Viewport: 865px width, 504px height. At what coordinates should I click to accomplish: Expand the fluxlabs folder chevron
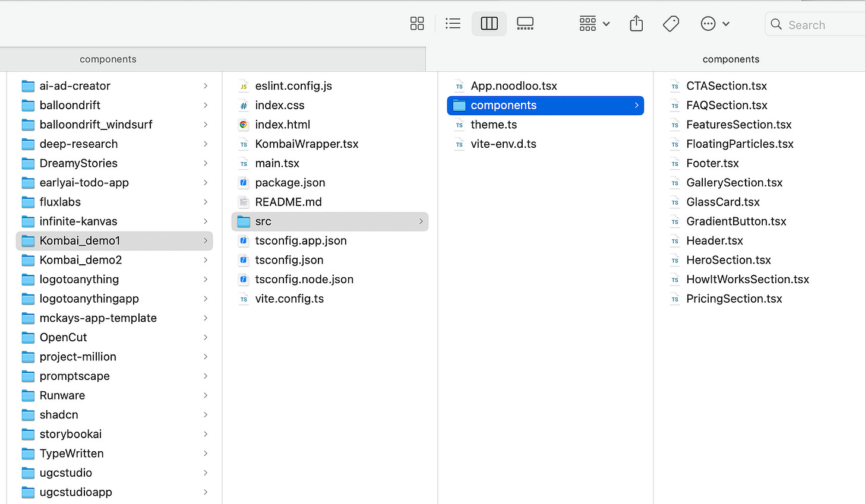click(x=206, y=202)
